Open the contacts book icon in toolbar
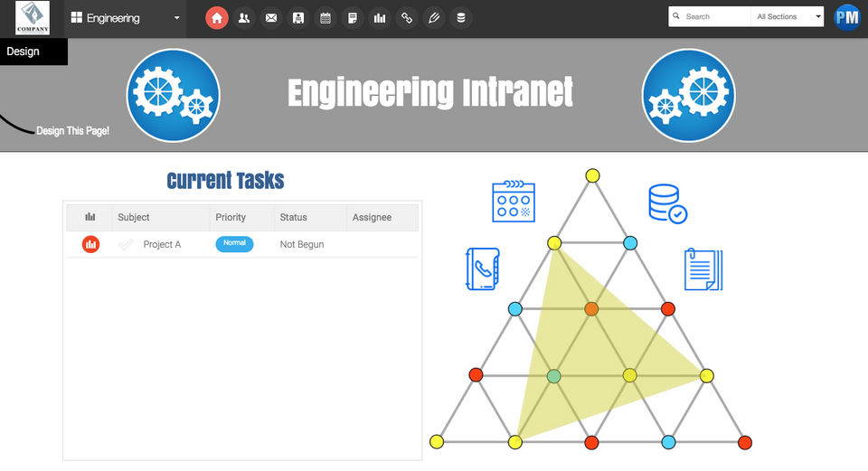The width and height of the screenshot is (868, 471). (x=297, y=18)
